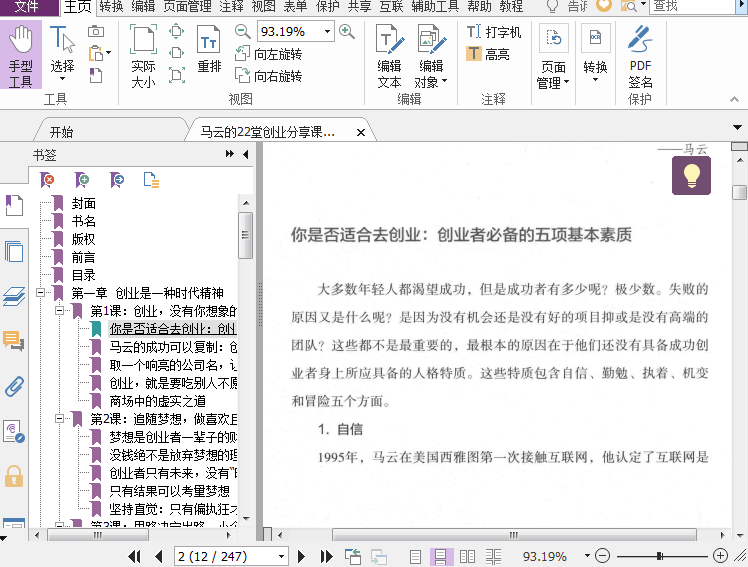Open the Layers sidebar icon

click(14, 296)
